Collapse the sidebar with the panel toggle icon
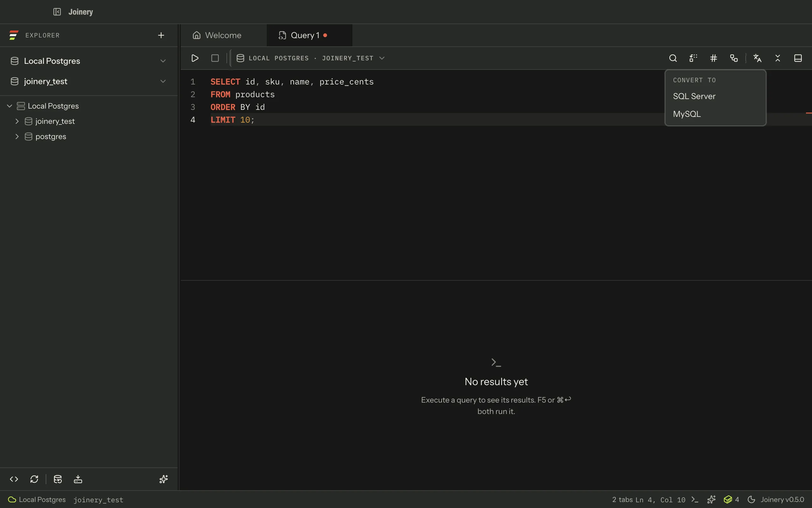 [x=57, y=12]
